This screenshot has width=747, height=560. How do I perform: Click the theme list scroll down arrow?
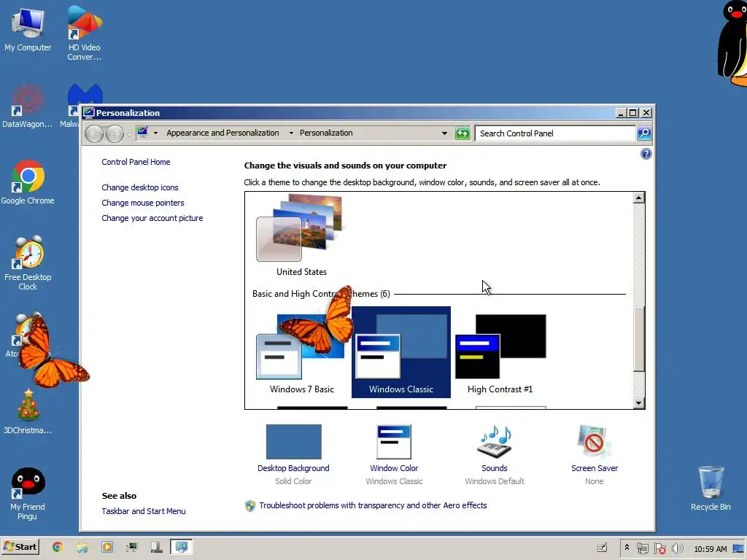[x=639, y=402]
